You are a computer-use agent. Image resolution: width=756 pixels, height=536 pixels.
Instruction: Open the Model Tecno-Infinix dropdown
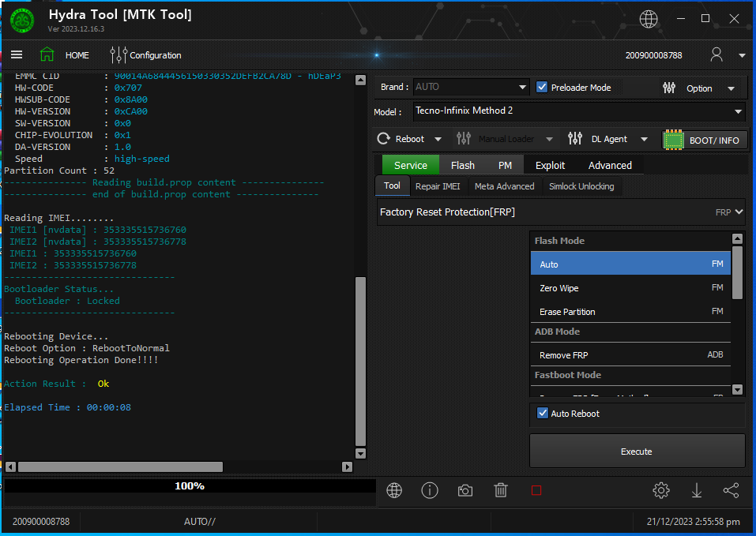[x=579, y=111]
